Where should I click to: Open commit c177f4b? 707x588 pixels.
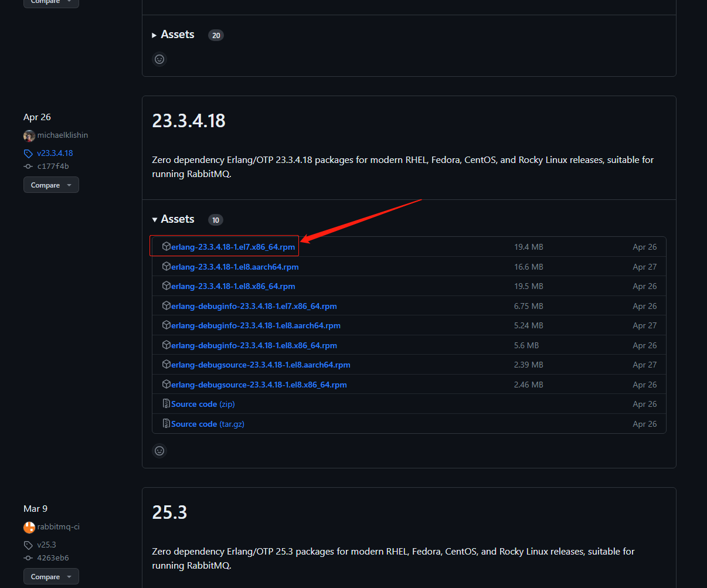pyautogui.click(x=53, y=166)
